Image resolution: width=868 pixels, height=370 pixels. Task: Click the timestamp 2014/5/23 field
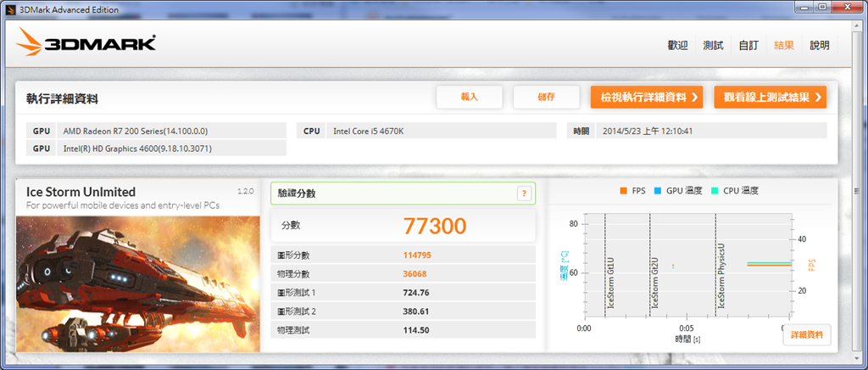pyautogui.click(x=711, y=131)
